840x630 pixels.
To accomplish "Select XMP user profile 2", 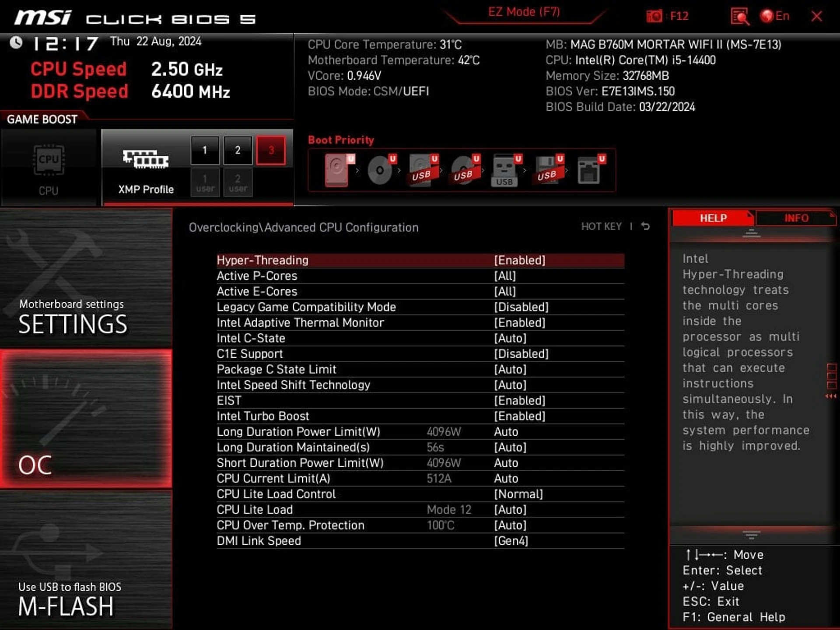I will coord(238,183).
